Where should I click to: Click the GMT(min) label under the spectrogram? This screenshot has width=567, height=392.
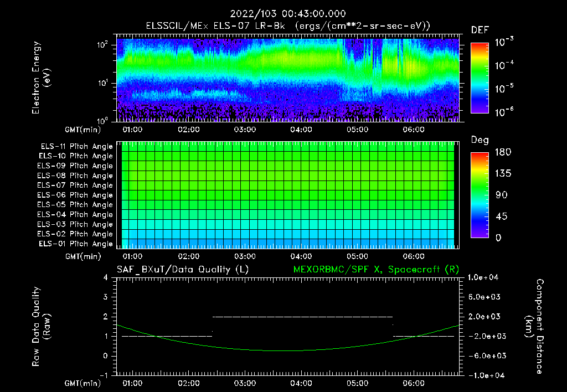(83, 130)
